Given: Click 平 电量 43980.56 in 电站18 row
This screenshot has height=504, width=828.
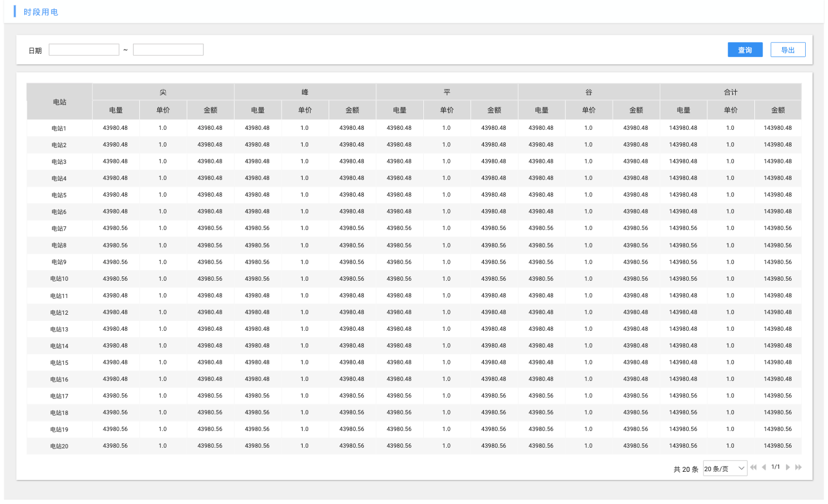Looking at the screenshot, I should (399, 412).
